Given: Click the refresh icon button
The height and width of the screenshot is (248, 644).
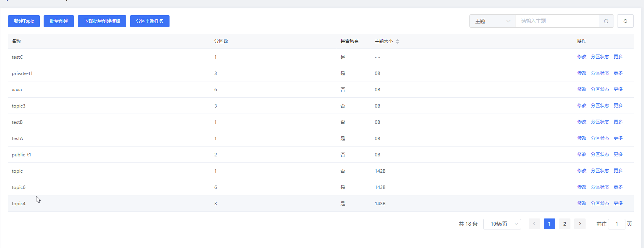Looking at the screenshot, I should click(625, 21).
